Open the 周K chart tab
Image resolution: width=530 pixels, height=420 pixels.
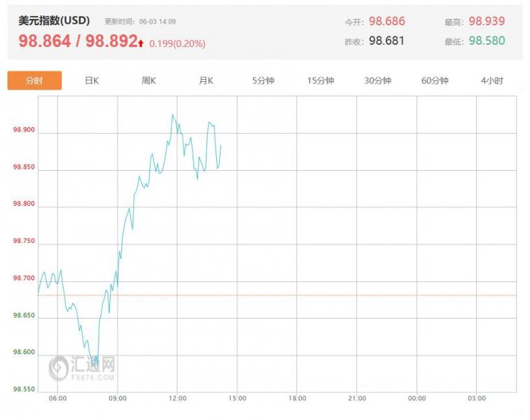[148, 80]
